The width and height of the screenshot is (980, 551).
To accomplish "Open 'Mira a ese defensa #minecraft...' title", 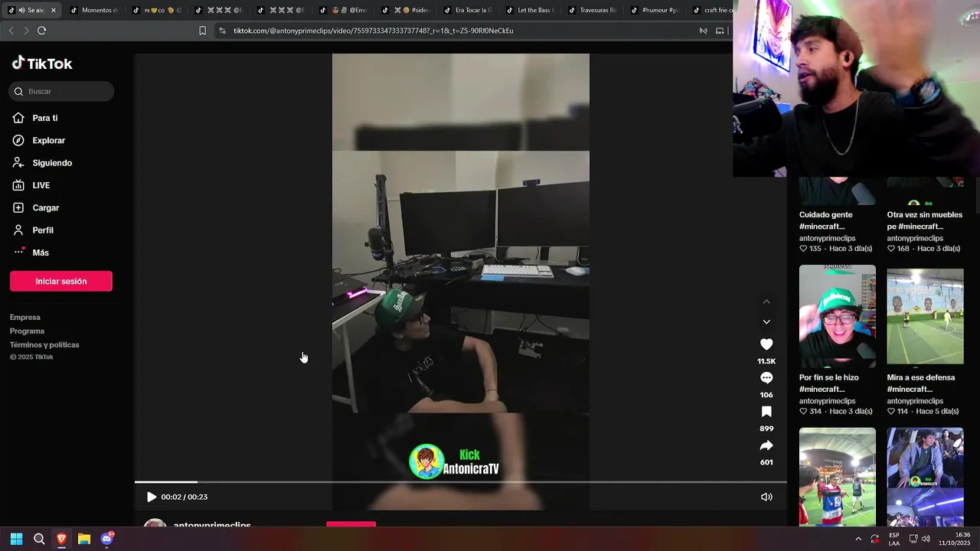I will (x=921, y=383).
